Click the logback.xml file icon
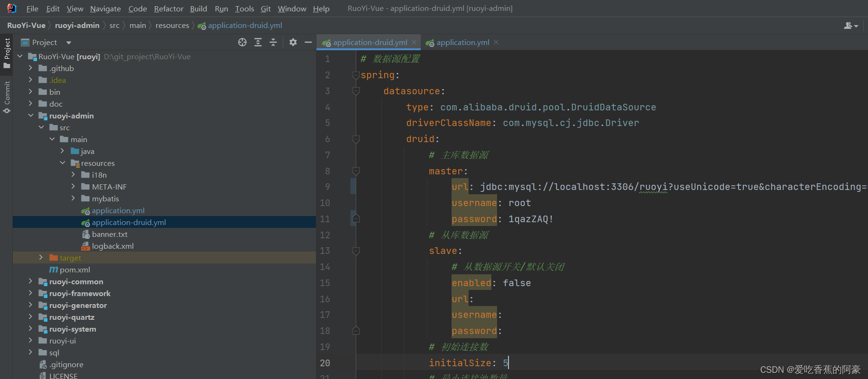Screen dimensions: 868x379 pyautogui.click(x=86, y=246)
